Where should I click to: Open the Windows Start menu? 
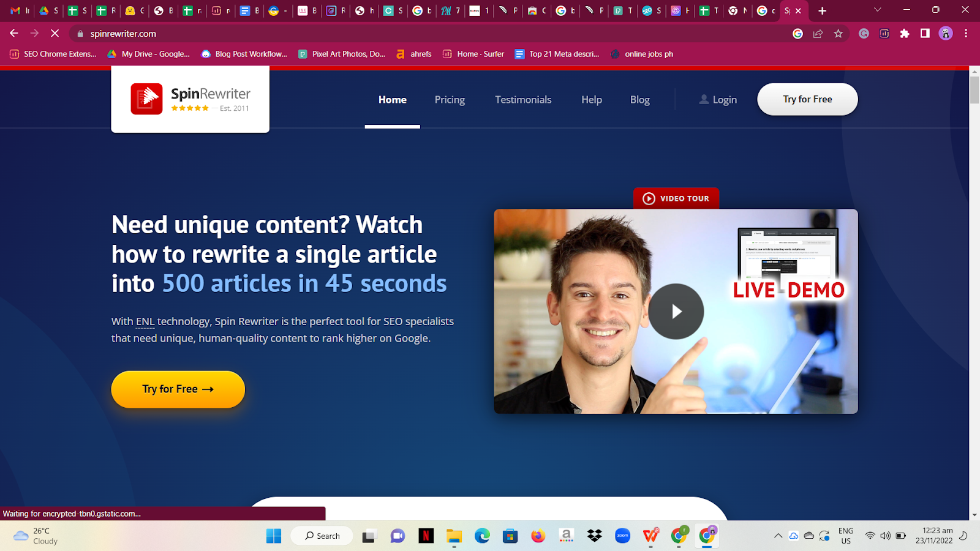(x=274, y=536)
